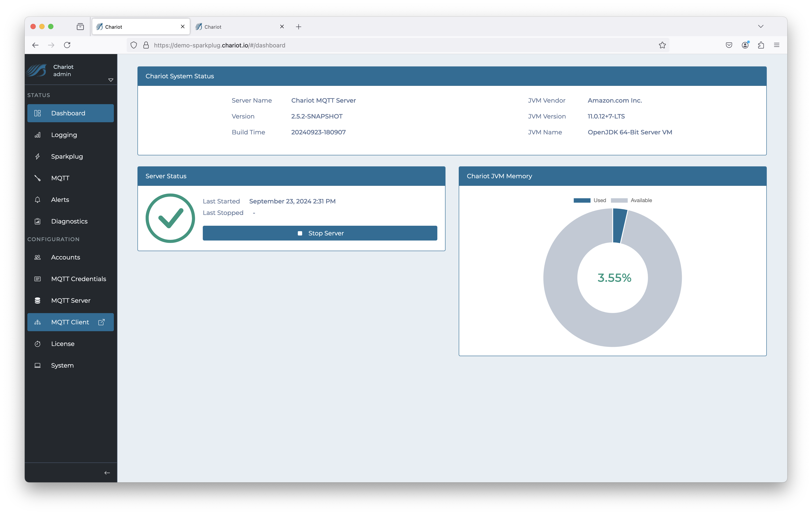812x515 pixels.
Task: Click the Diagnostics clipboard icon
Action: coord(38,221)
